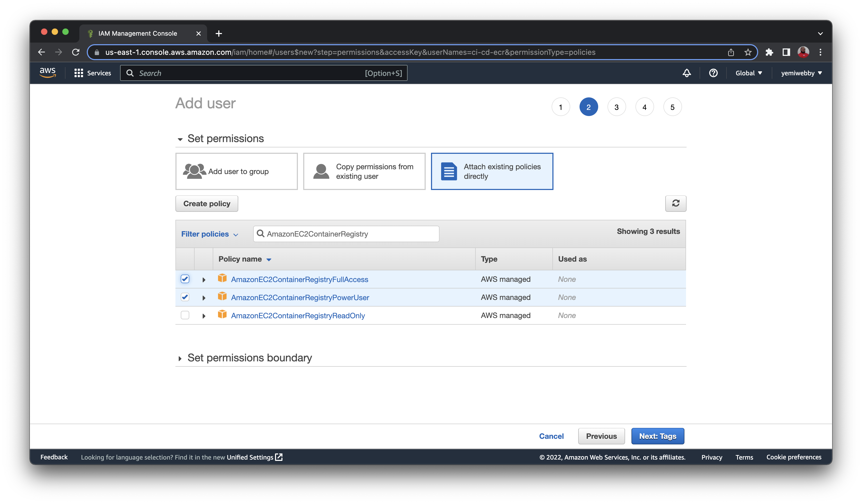Expand the AmazonEC2ContainerRegistryReadOnly row details
Screen dimensions: 862x504
coord(204,316)
